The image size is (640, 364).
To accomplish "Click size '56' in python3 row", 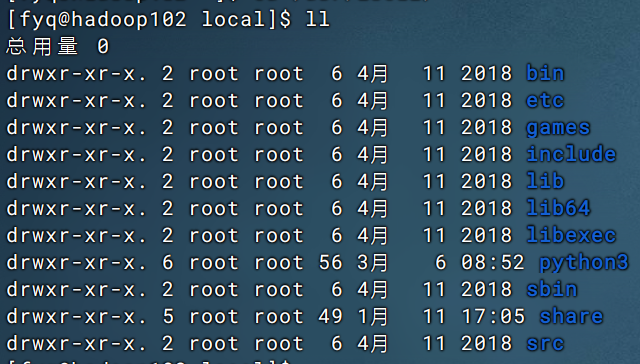I will 330,262.
